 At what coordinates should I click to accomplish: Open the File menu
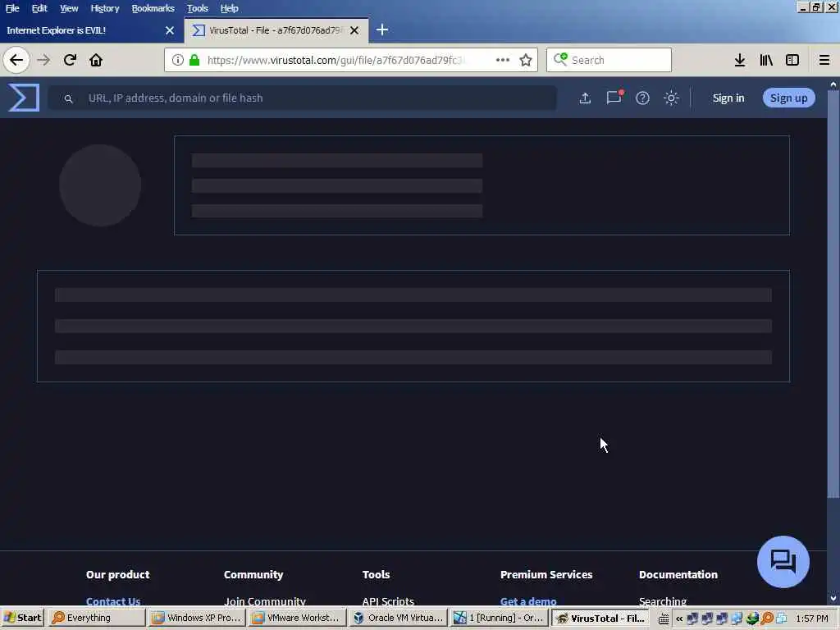12,8
